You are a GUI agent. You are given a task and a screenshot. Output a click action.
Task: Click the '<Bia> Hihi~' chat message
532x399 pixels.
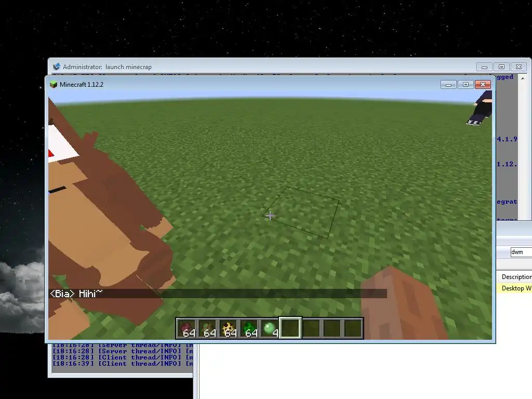(76, 294)
